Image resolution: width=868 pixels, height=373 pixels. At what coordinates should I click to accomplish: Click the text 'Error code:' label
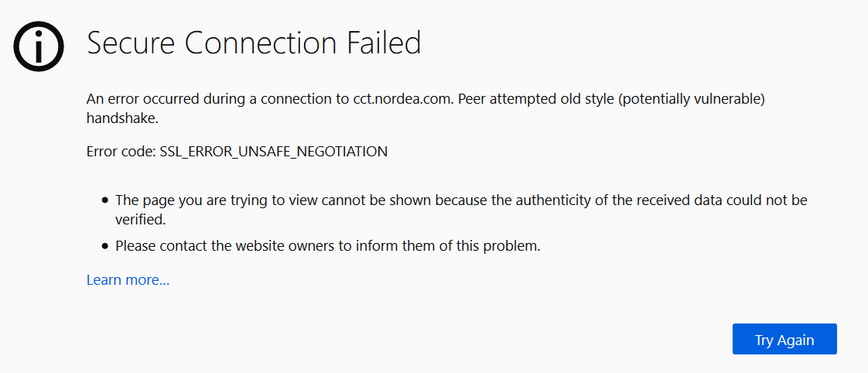[x=121, y=152]
